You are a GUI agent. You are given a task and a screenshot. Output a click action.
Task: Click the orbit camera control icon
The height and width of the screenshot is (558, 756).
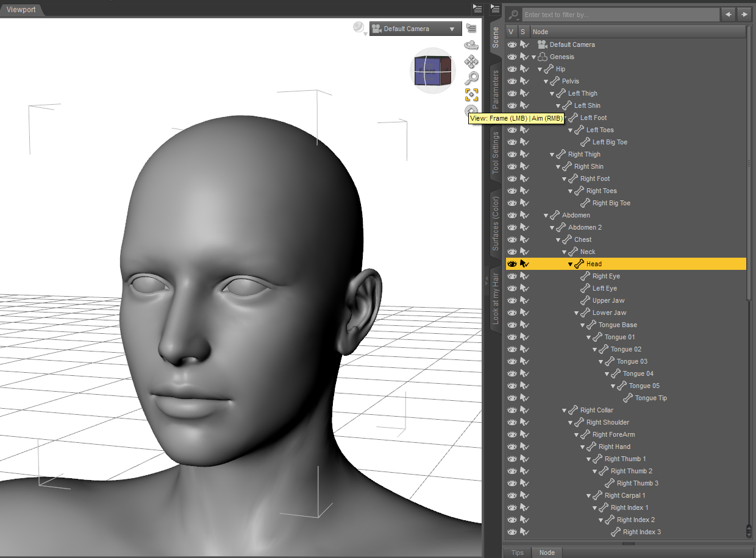click(471, 44)
